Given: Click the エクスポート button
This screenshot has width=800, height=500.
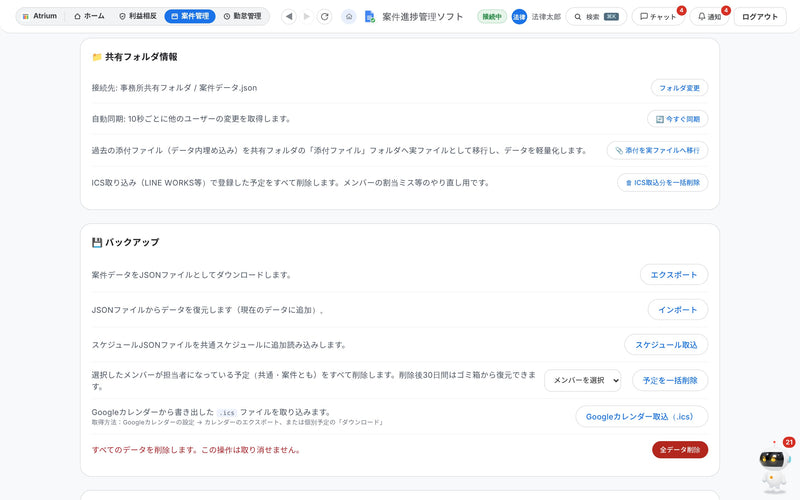Looking at the screenshot, I should [673, 274].
